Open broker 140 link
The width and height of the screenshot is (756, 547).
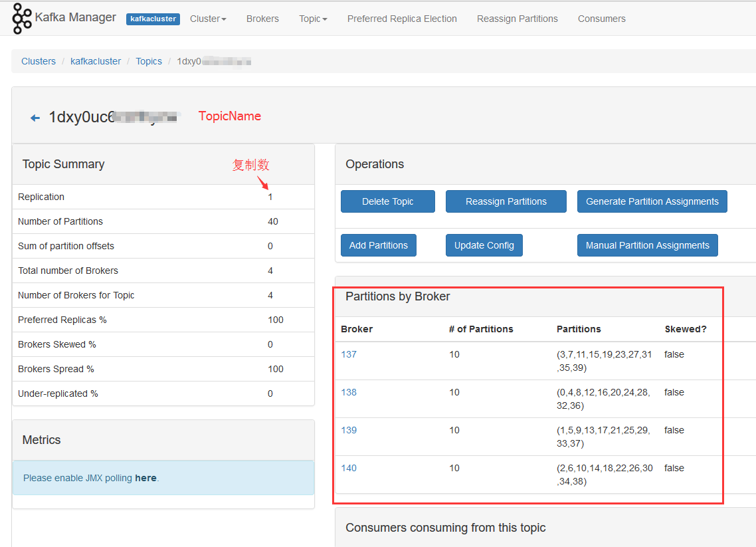point(349,468)
